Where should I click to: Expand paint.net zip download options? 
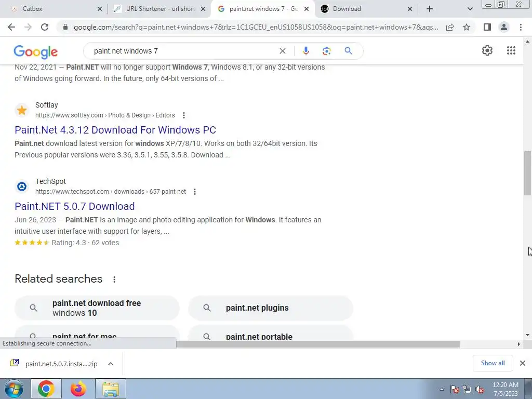[111, 364]
